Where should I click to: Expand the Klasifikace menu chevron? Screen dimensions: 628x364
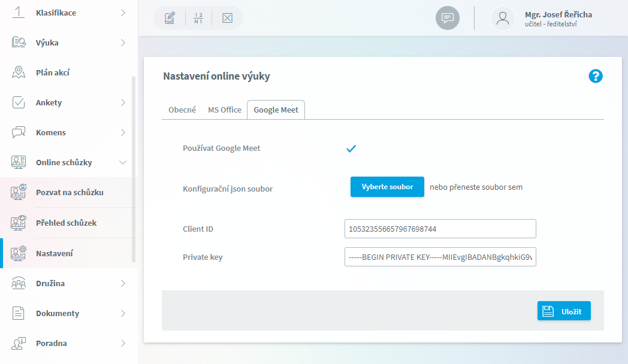click(123, 13)
